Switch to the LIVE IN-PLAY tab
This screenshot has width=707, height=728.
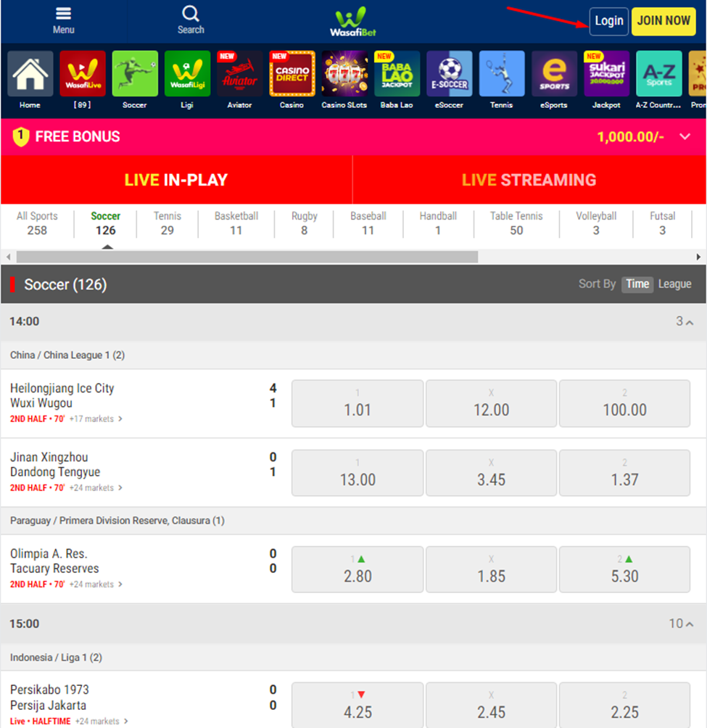(x=176, y=180)
